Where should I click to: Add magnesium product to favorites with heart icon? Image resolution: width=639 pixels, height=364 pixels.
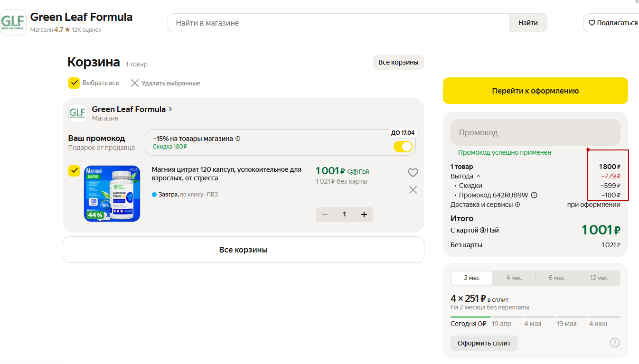click(x=413, y=173)
